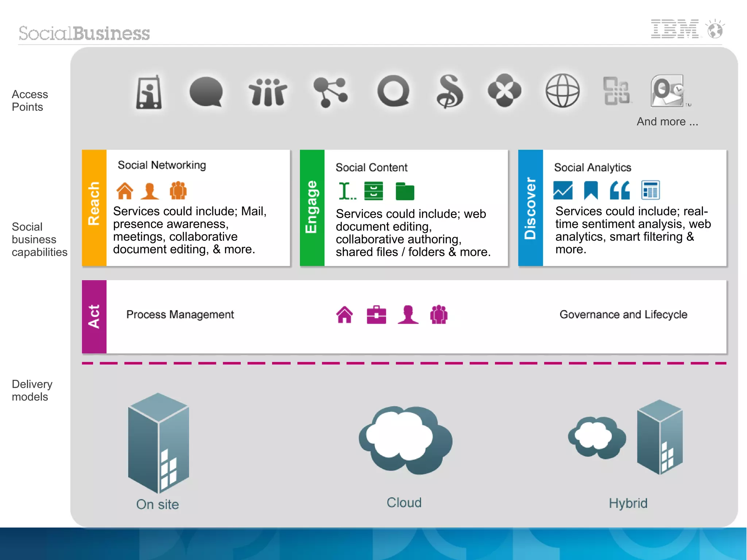Click the blue quotation marks icon

point(620,190)
